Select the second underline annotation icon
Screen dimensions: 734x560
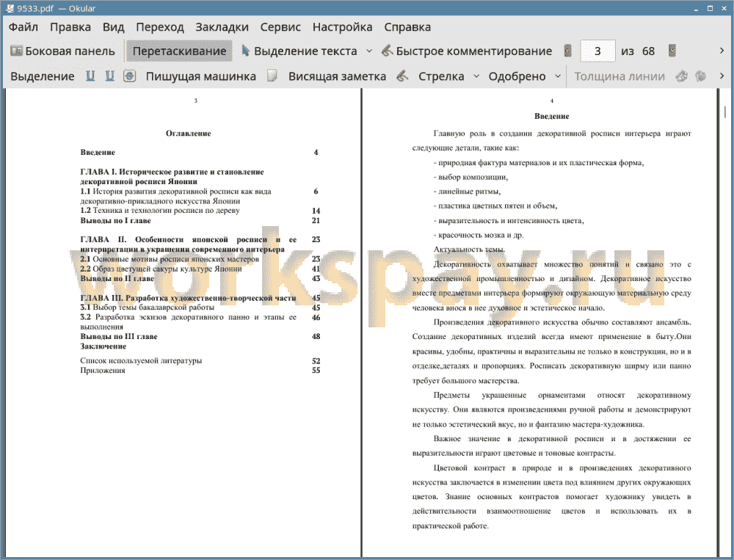pyautogui.click(x=109, y=76)
